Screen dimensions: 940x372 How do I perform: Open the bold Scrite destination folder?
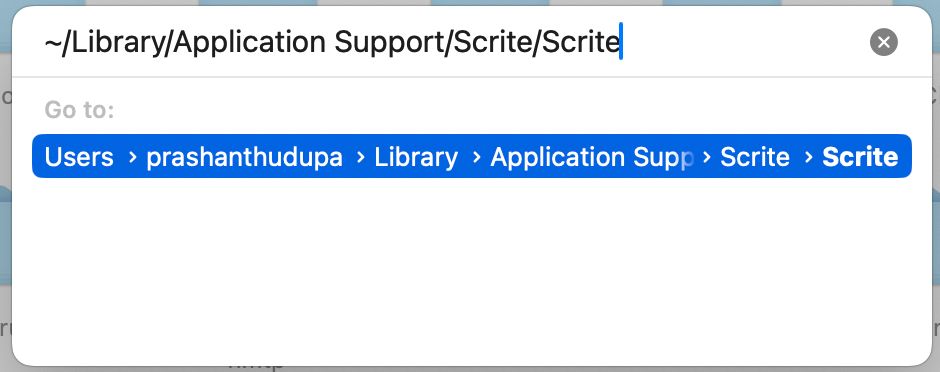pyautogui.click(x=860, y=157)
